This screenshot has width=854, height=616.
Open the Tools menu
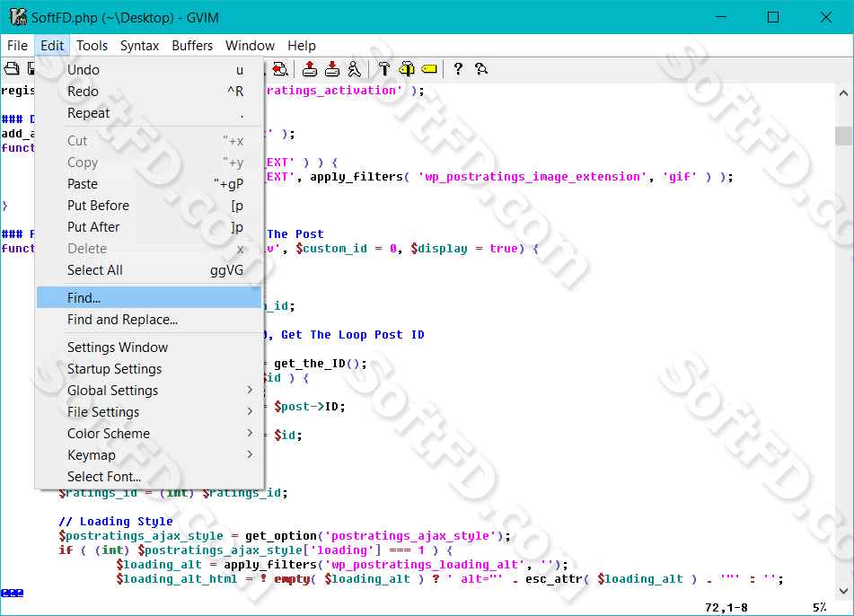pyautogui.click(x=92, y=46)
